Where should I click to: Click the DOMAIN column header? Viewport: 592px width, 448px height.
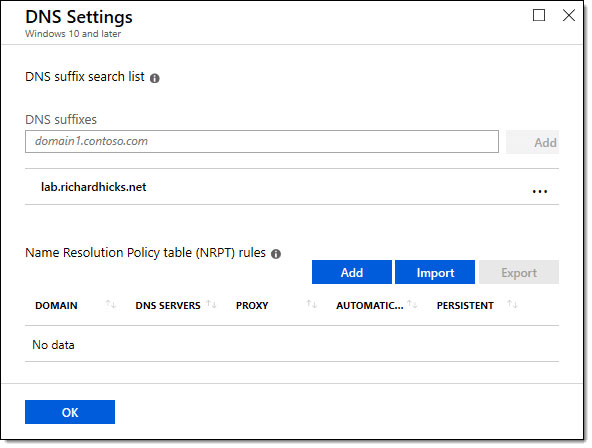(56, 305)
